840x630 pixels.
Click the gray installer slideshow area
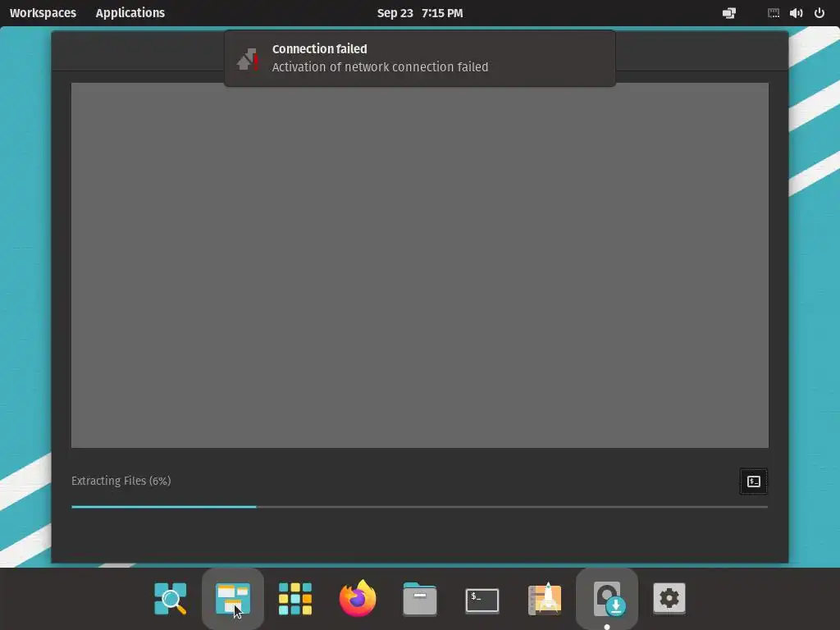pos(420,265)
